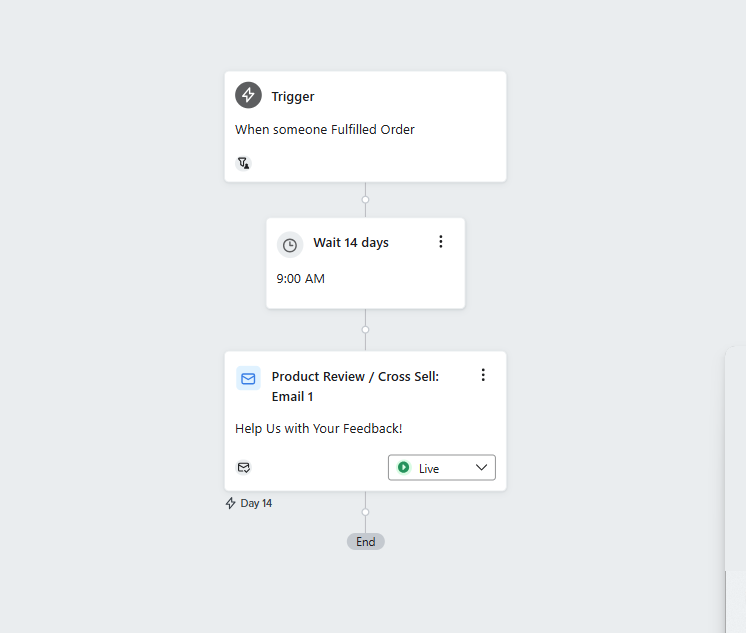
Task: Click the connector node below the Trigger card
Action: click(x=365, y=199)
